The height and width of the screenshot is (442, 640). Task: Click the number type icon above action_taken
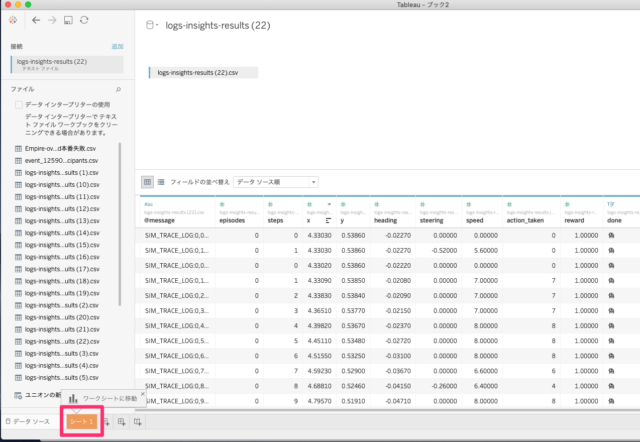(x=509, y=204)
